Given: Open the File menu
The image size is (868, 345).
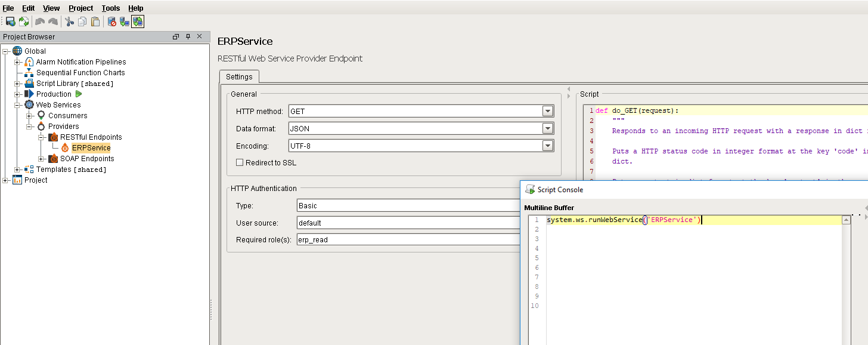Looking at the screenshot, I should pos(8,8).
